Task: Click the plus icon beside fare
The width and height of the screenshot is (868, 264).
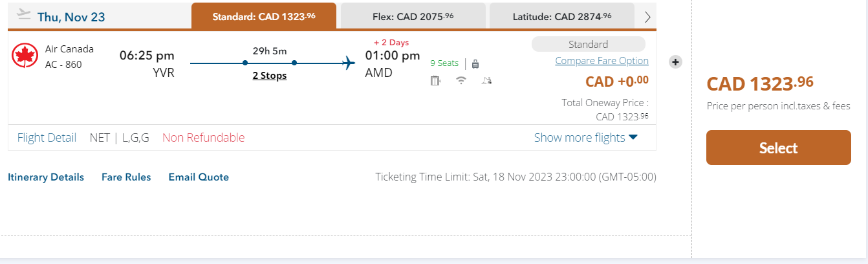Action: pyautogui.click(x=675, y=62)
